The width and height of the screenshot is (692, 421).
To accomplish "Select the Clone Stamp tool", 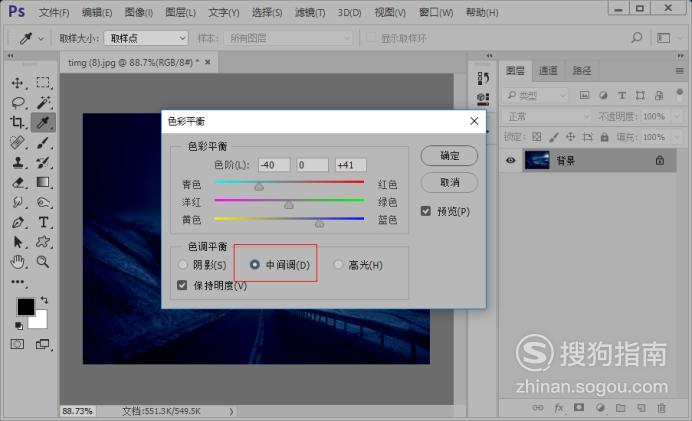I will (x=18, y=162).
